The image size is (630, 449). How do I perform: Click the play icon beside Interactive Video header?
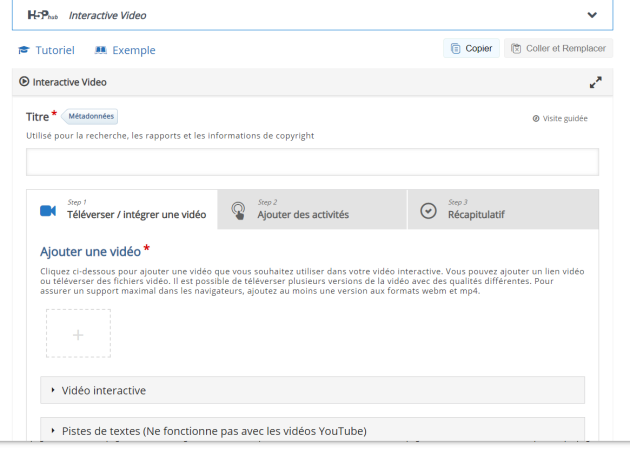tap(24, 82)
